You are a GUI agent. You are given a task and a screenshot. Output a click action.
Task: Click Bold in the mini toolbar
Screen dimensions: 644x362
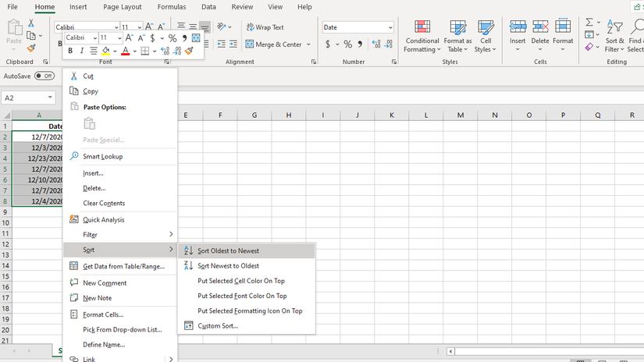[70, 51]
